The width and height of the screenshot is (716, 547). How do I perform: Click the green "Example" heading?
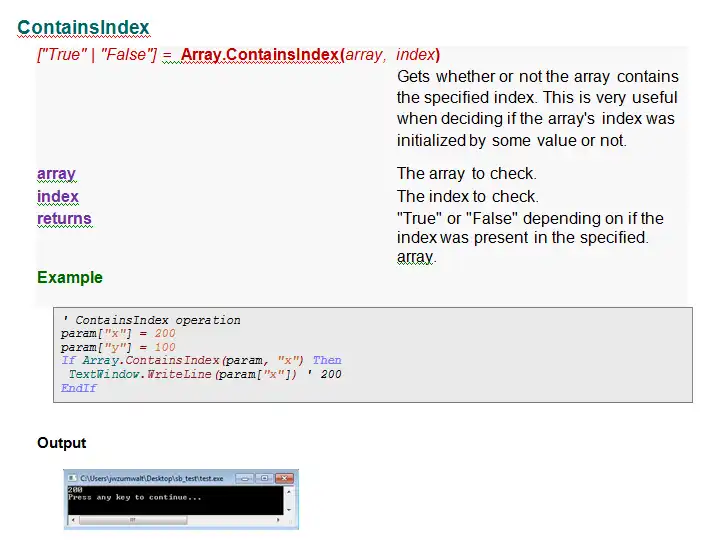tap(70, 277)
